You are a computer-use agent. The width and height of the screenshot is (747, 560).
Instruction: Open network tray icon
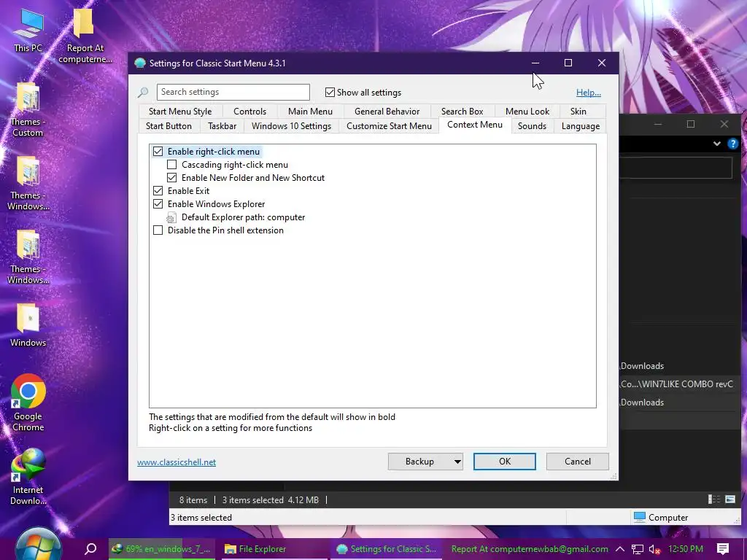[x=638, y=549]
